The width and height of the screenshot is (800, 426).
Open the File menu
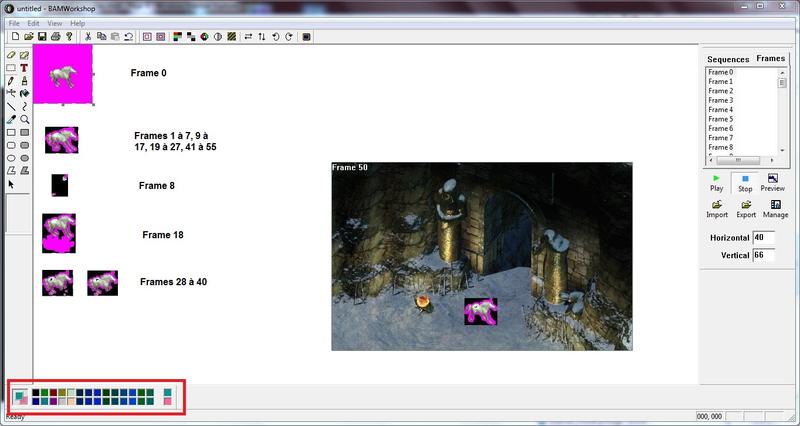(14, 23)
